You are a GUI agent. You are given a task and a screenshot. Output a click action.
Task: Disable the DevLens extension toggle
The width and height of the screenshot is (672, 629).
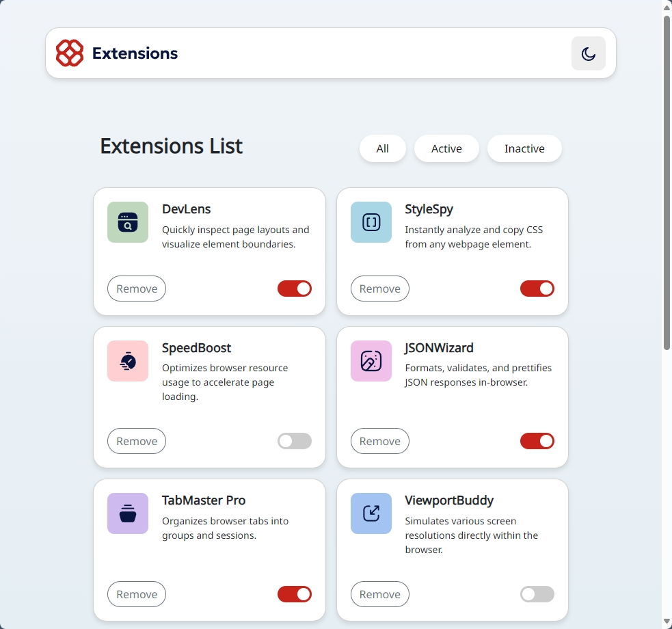pos(295,289)
